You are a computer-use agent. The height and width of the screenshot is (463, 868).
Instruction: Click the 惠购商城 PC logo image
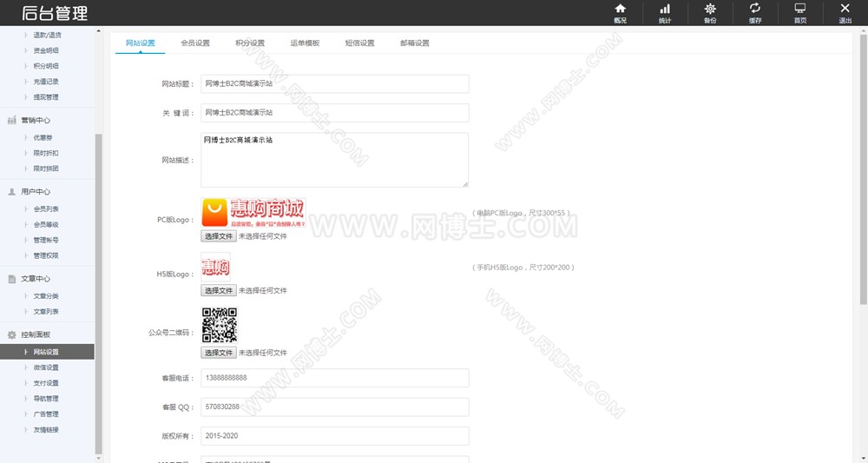click(x=253, y=213)
